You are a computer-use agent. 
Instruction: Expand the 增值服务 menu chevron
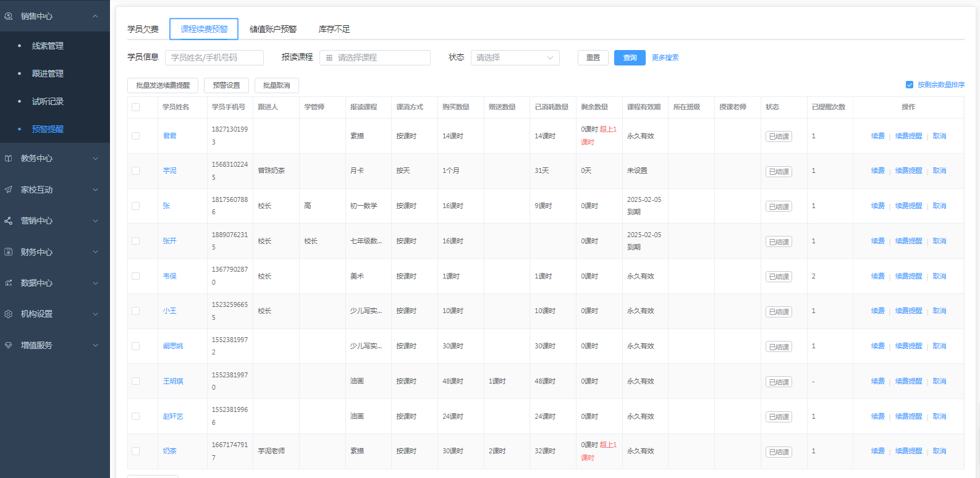(95, 345)
